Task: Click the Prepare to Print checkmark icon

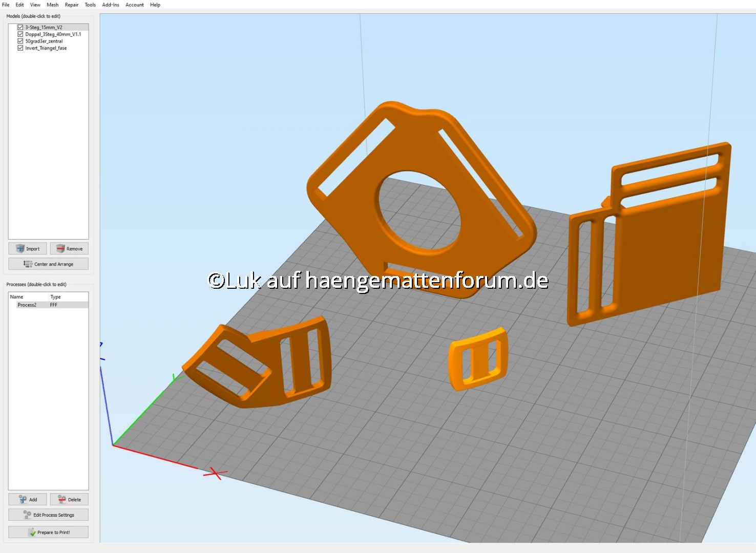Action: (32, 533)
